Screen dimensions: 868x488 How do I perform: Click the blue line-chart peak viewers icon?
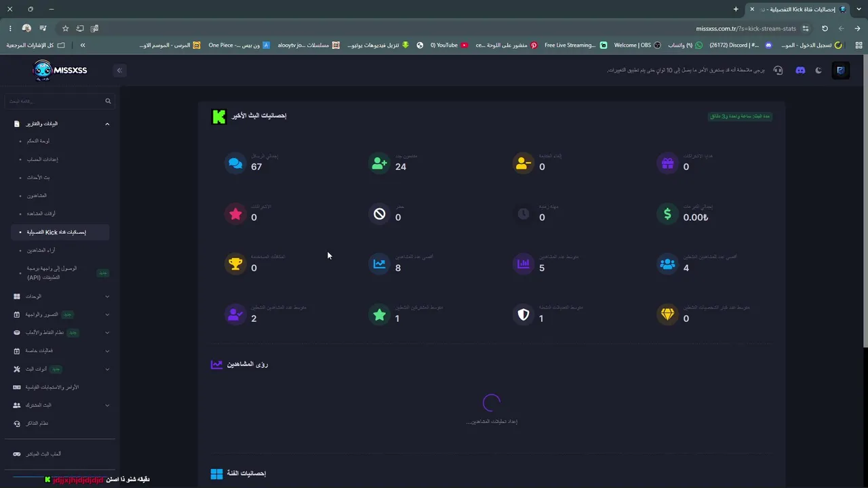click(x=379, y=264)
